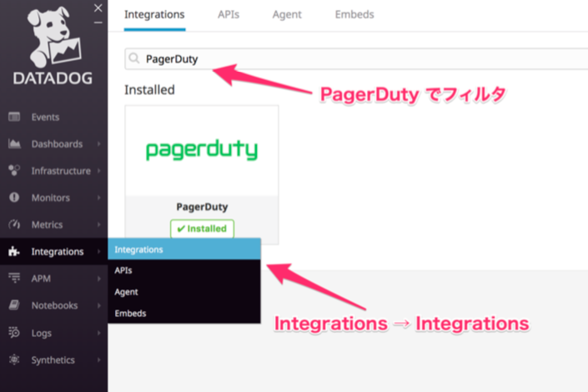Click the Logs sidebar icon
Image resolution: width=588 pixels, height=392 pixels.
pyautogui.click(x=14, y=332)
